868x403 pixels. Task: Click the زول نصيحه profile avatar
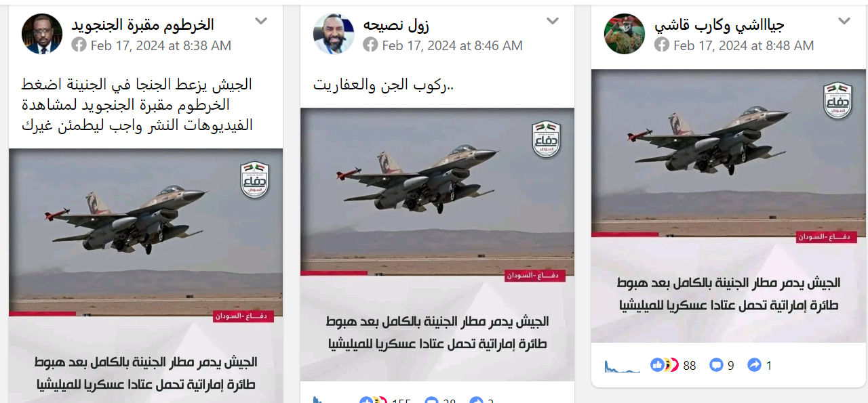(334, 34)
